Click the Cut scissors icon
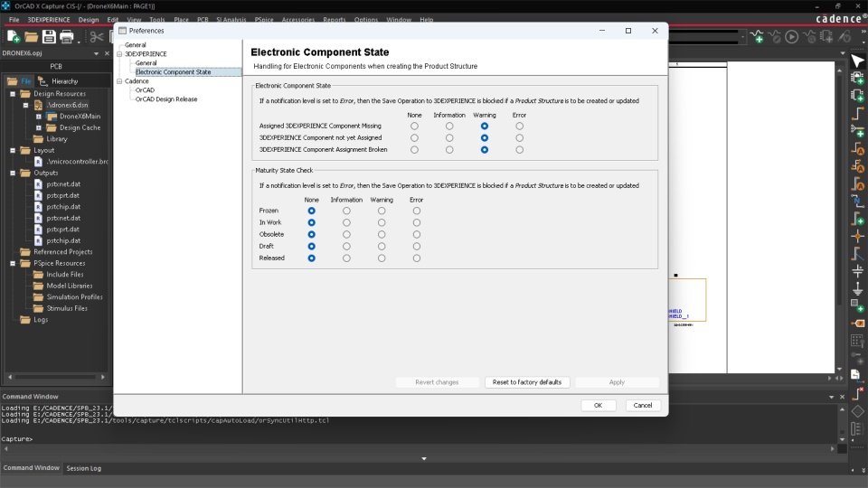The height and width of the screenshot is (488, 868). 97,37
